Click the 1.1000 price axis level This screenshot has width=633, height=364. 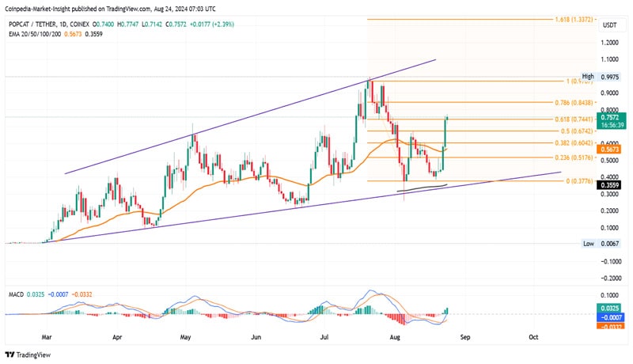pos(609,59)
